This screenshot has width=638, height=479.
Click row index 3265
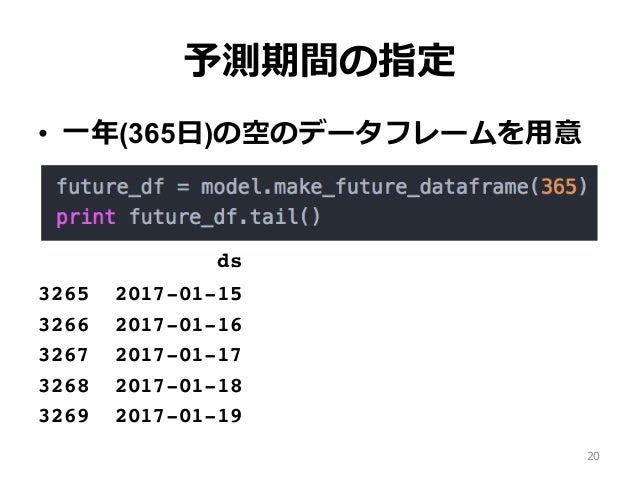pyautogui.click(x=64, y=294)
